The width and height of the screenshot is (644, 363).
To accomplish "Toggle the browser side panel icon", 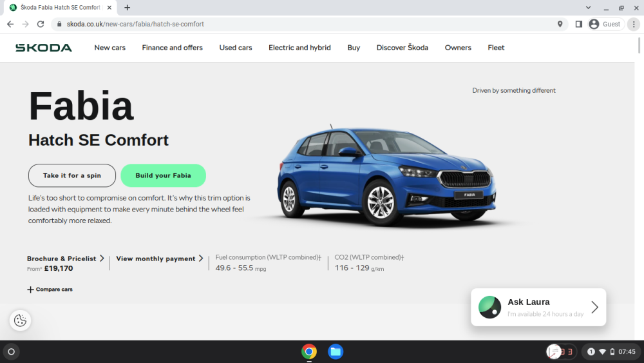I will point(579,25).
